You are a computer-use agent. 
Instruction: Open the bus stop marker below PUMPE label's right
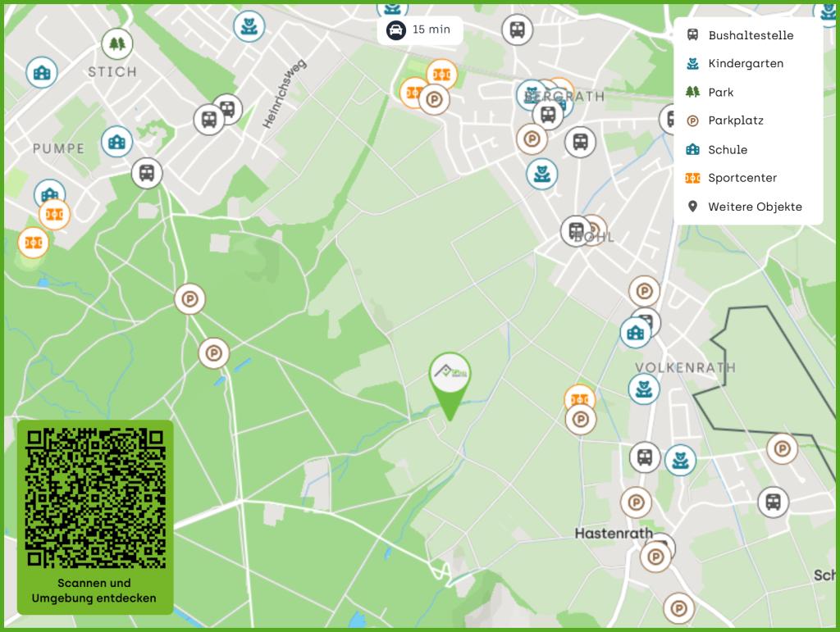(147, 173)
